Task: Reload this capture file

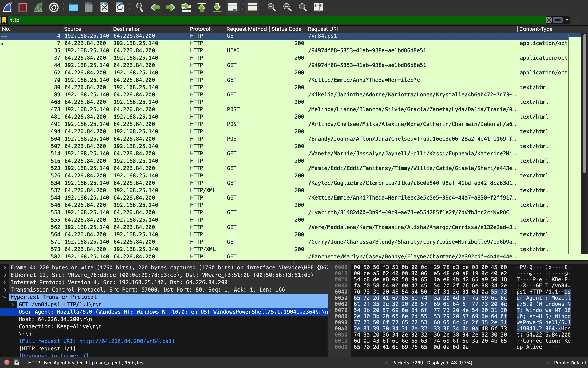Action: click(x=120, y=7)
